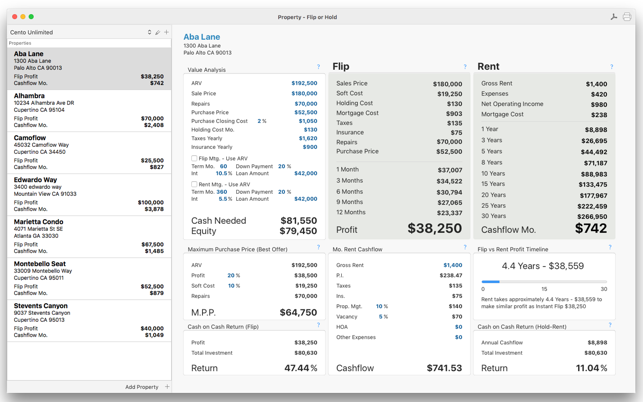Select the Marietta Condo property
Viewport: 643px width, 402px height.
[89, 237]
